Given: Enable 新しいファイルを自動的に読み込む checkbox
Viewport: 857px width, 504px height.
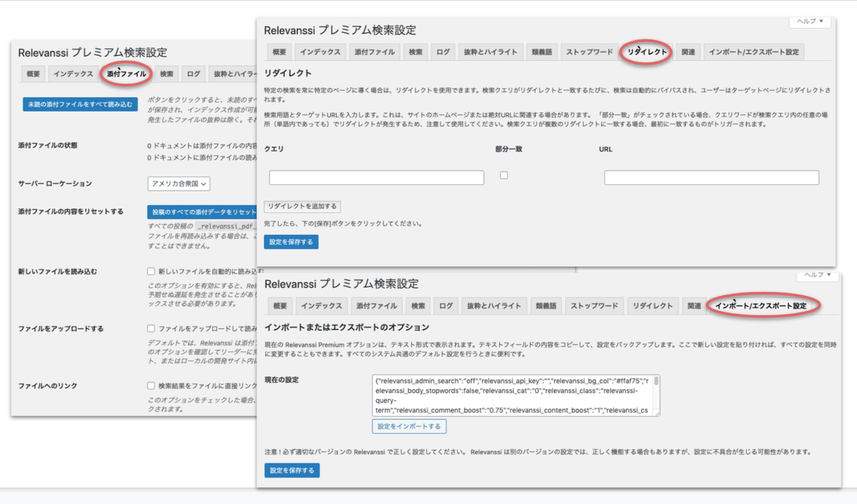Looking at the screenshot, I should click(x=151, y=272).
